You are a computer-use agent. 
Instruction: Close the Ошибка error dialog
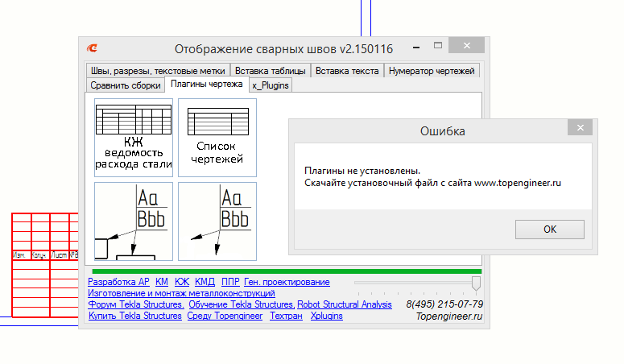click(x=580, y=129)
